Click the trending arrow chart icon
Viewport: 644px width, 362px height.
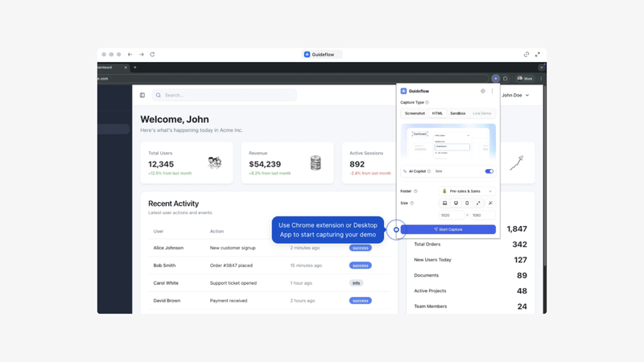(x=516, y=163)
